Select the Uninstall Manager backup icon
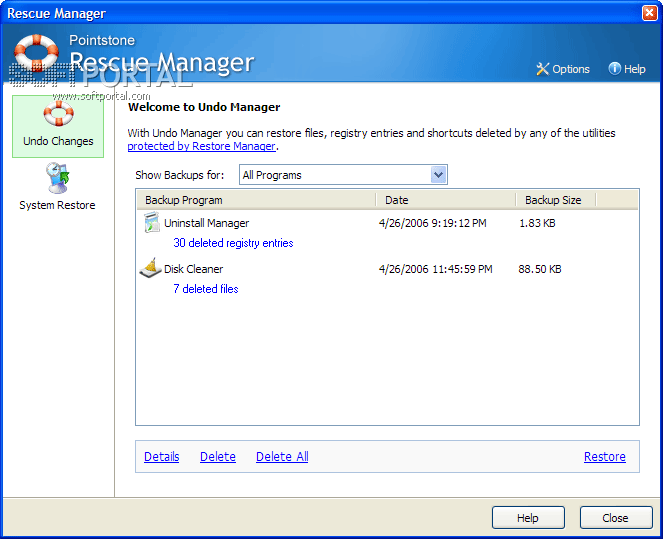663x539 pixels. (x=151, y=222)
